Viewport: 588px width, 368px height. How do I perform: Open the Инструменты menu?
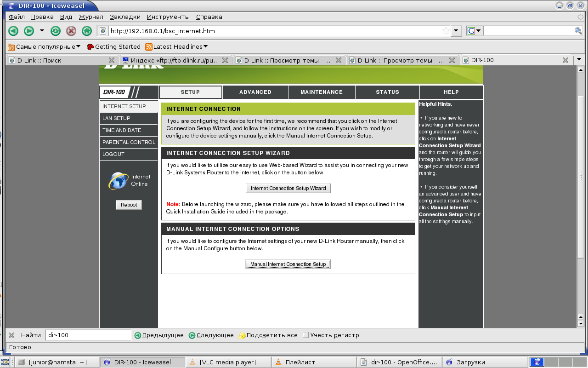coord(168,17)
